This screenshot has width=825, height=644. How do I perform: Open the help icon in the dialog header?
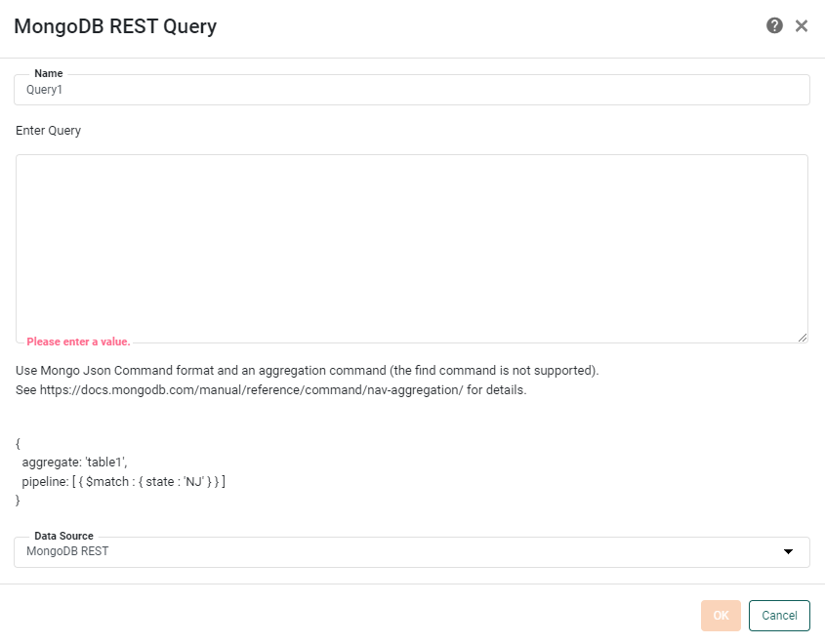point(775,26)
